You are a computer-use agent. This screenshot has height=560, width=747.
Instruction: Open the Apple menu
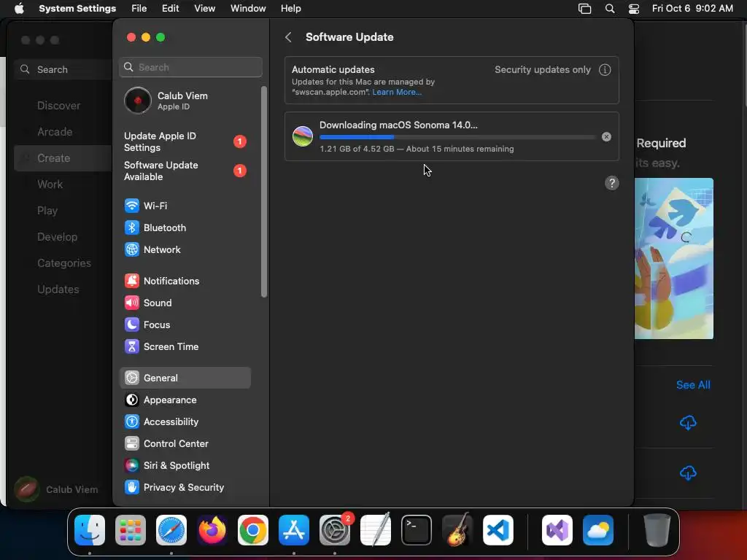tap(19, 9)
